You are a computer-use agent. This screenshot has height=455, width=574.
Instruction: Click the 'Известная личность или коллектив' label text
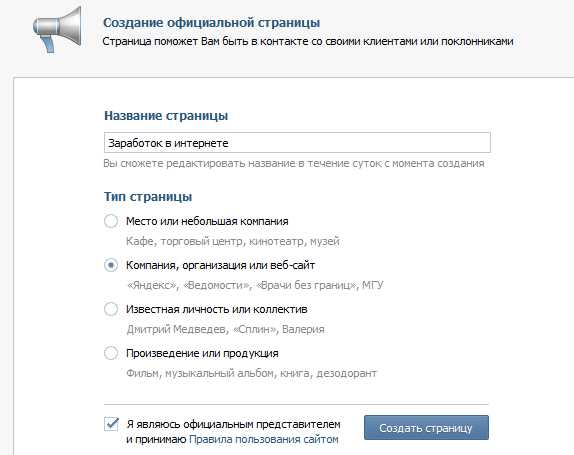[217, 309]
